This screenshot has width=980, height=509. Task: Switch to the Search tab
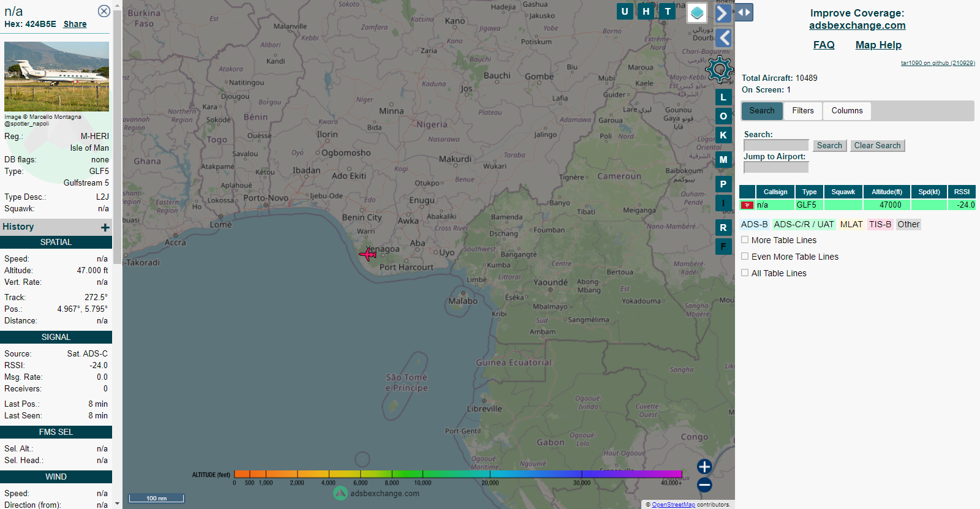click(x=762, y=111)
